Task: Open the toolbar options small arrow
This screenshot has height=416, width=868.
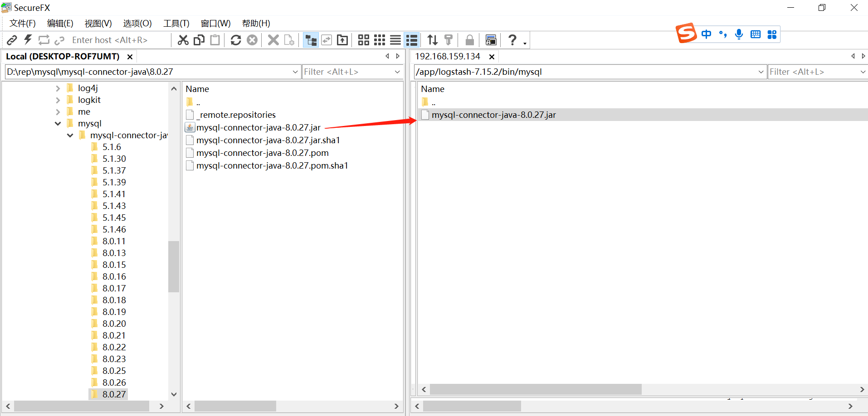Action: (525, 43)
